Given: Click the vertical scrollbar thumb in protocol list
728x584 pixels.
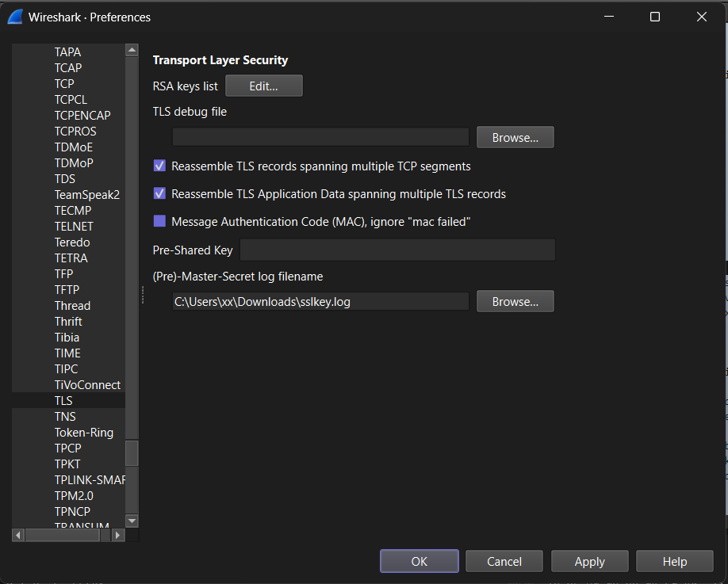Looking at the screenshot, I should click(132, 452).
